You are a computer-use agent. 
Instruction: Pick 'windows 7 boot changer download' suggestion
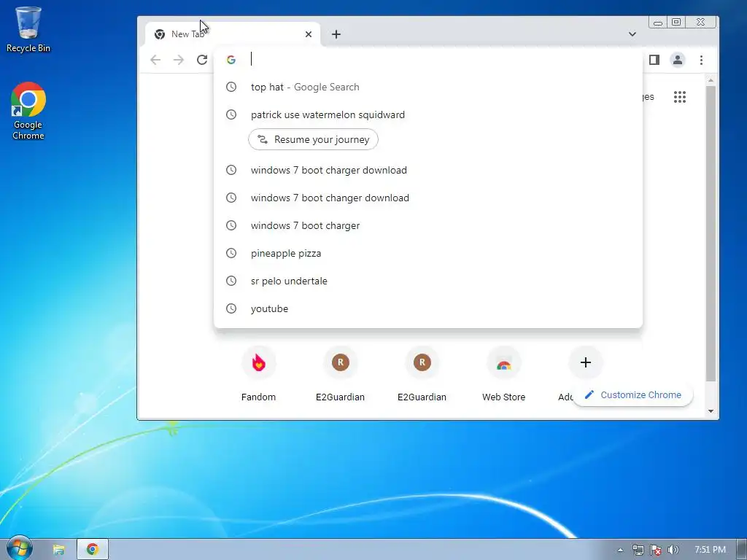pos(427,198)
